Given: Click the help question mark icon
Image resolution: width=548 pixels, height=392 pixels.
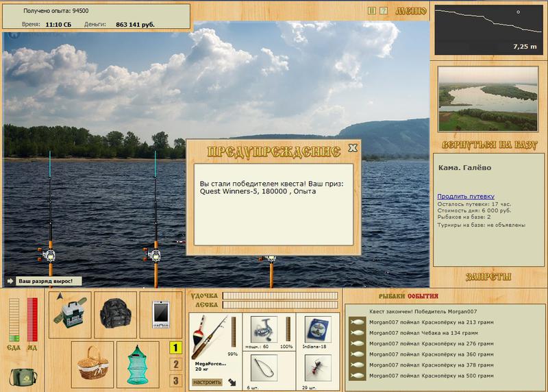Looking at the screenshot, I should 384,11.
